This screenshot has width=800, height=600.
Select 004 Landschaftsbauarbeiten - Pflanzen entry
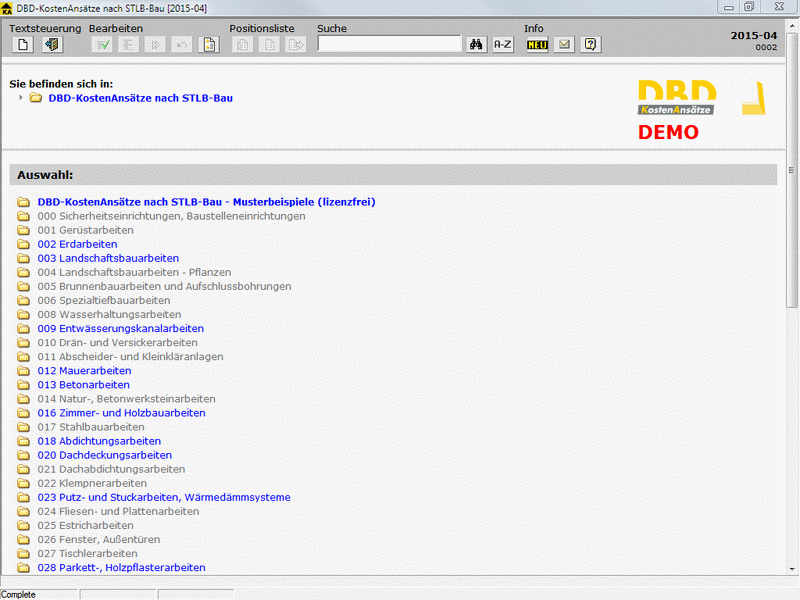[134, 272]
